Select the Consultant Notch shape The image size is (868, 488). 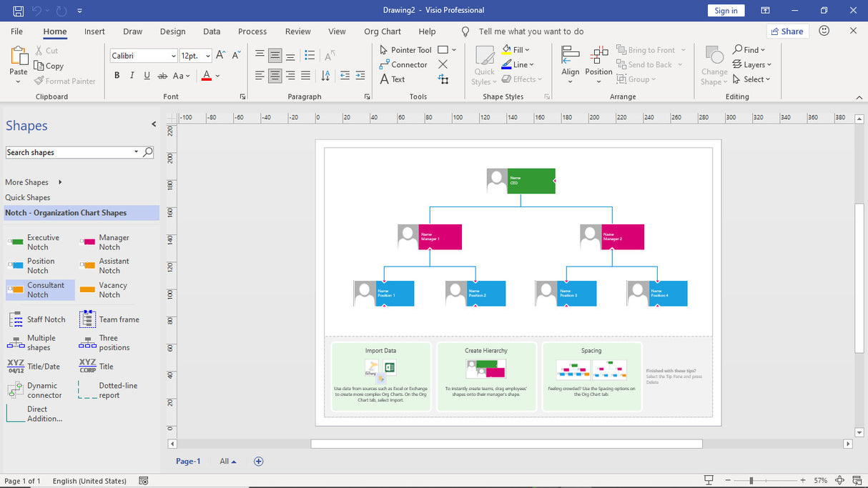pos(39,289)
